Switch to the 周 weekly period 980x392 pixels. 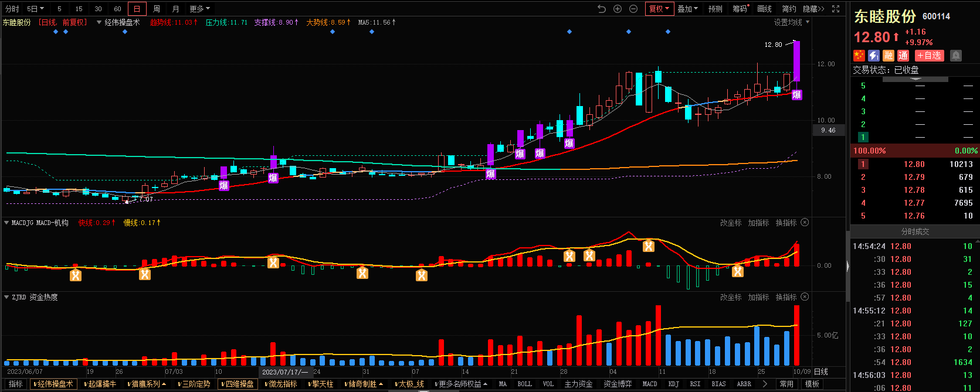click(x=157, y=9)
